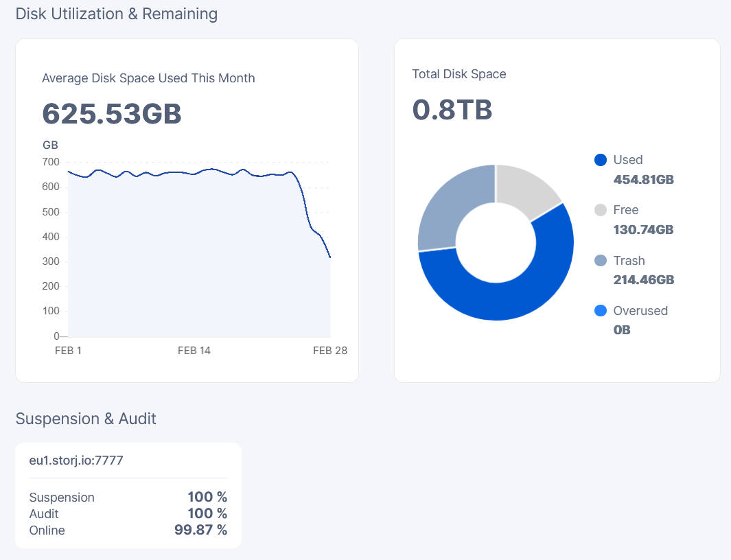Click the 214.46GB trash value
Image resolution: width=731 pixels, height=560 pixels.
coord(643,280)
